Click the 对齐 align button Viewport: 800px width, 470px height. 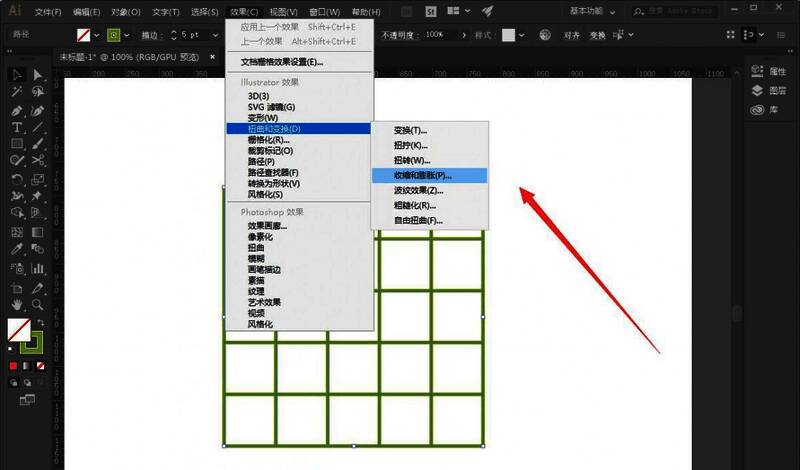pyautogui.click(x=570, y=34)
